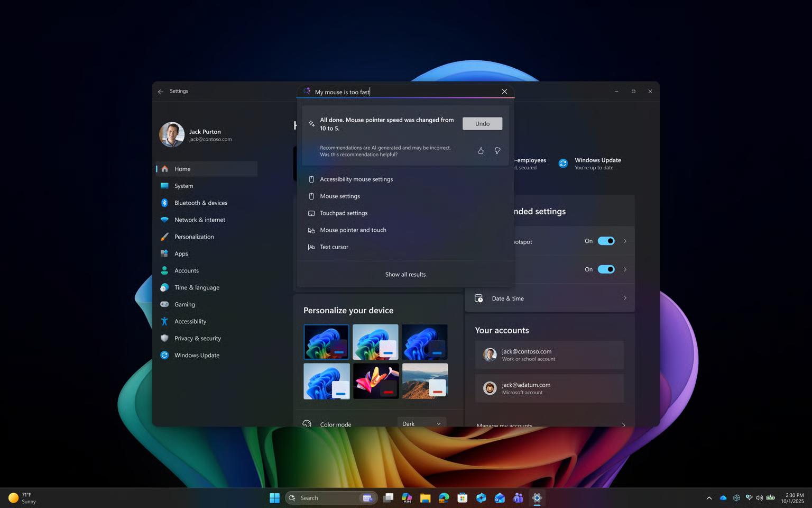
Task: Select the dark blue bloom theme, top right
Action: click(x=425, y=342)
